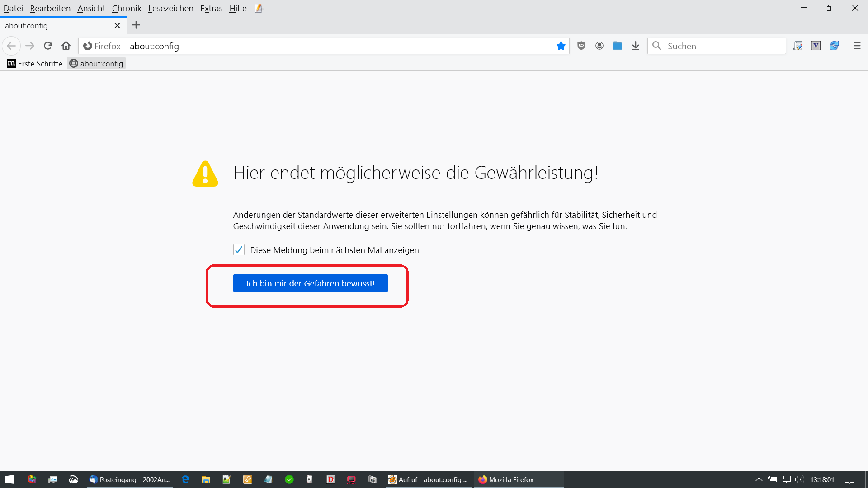
Task: Go to the home page icon
Action: (66, 46)
